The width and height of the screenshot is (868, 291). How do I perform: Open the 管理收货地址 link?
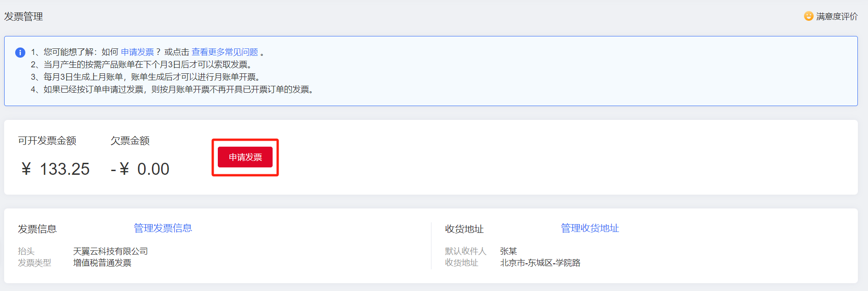pos(589,228)
